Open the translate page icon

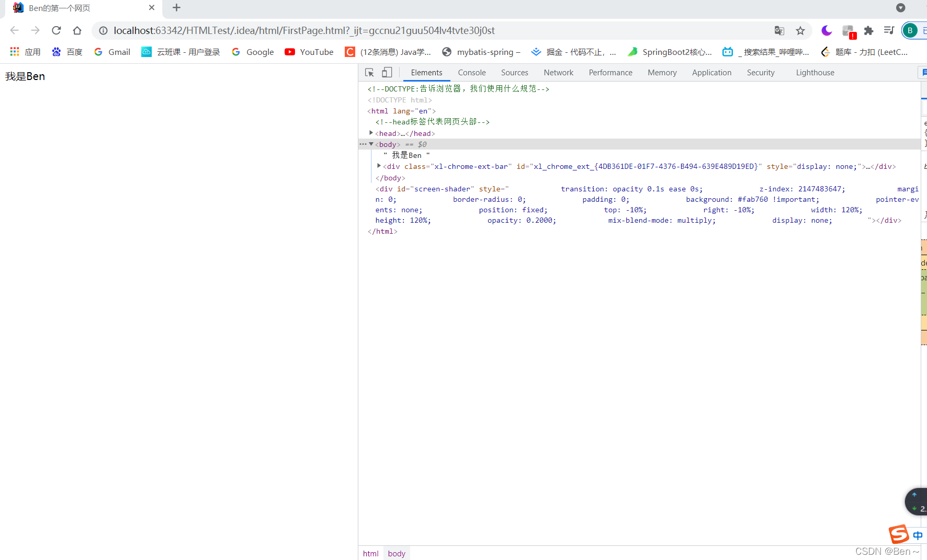tap(779, 30)
